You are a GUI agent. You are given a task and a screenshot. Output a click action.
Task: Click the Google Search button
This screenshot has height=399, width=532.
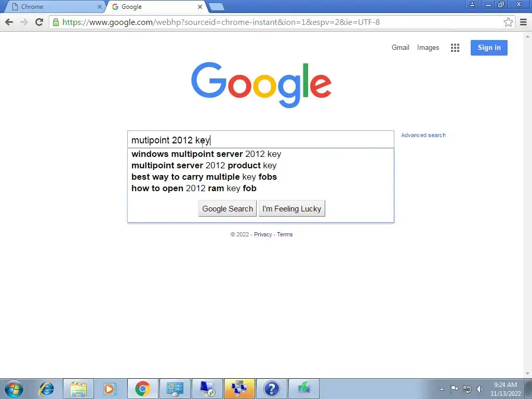[228, 209]
